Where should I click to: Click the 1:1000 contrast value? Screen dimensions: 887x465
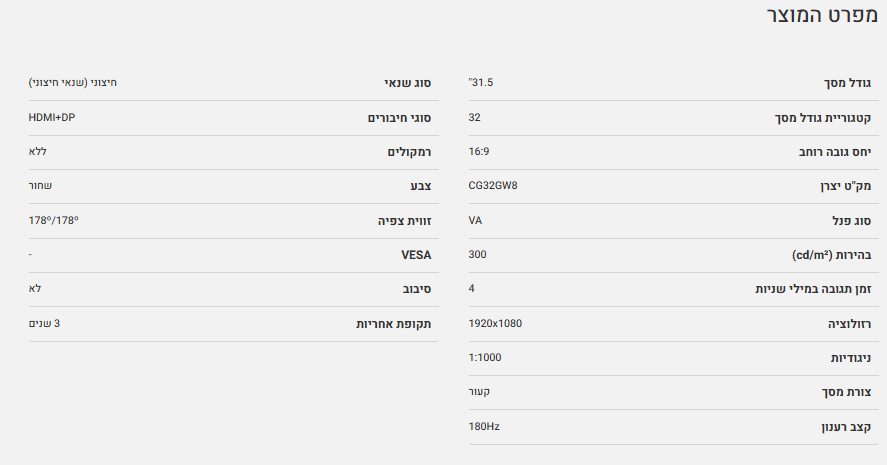(x=485, y=358)
